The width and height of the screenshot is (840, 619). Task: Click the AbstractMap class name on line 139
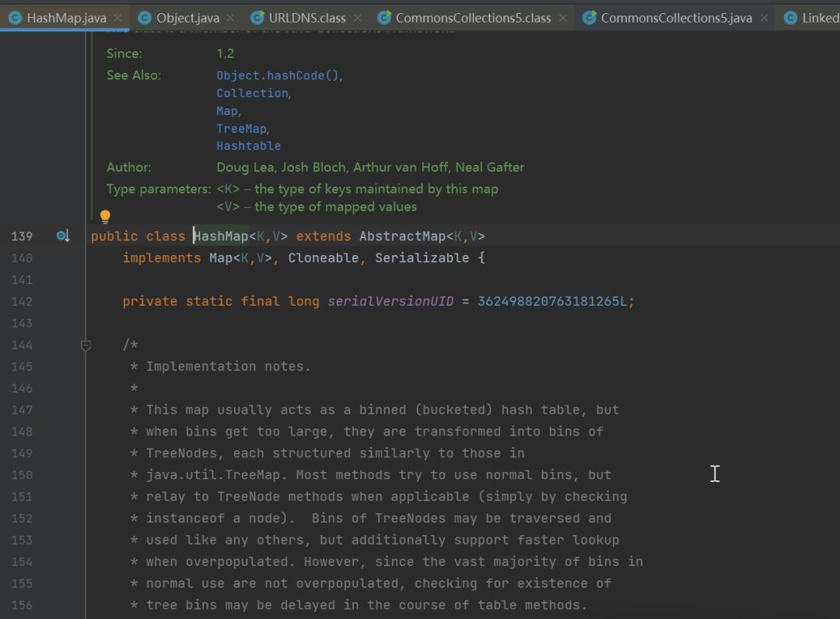click(402, 236)
